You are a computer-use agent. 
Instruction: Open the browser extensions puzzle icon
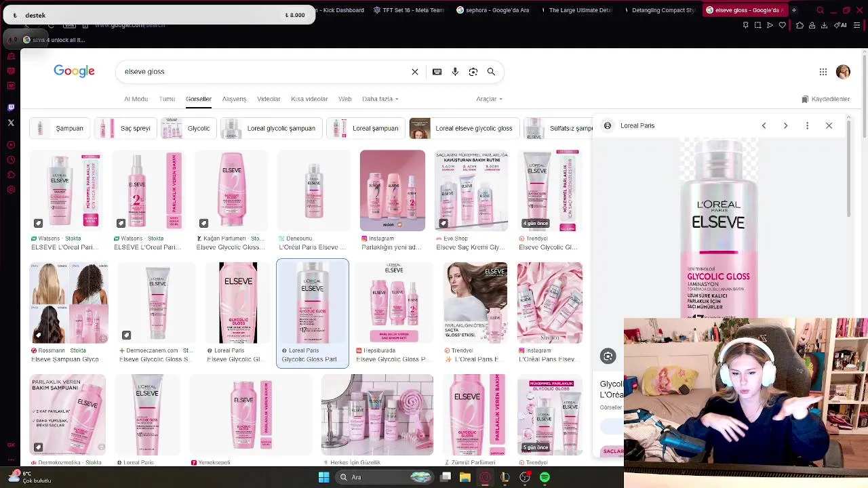800,25
